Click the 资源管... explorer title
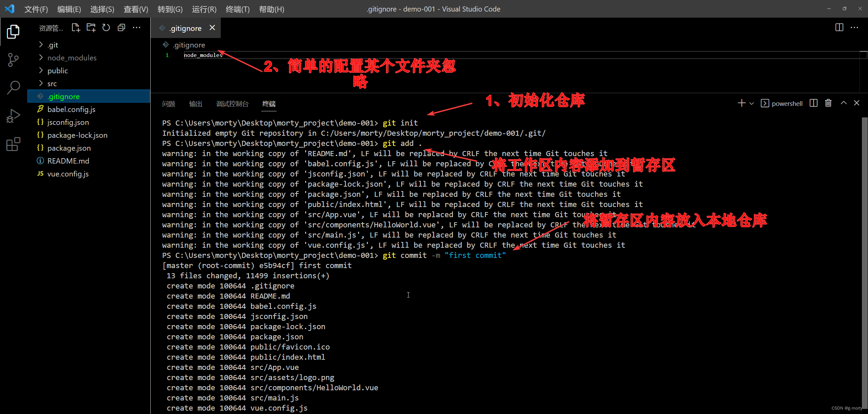868x414 pixels. (x=51, y=28)
